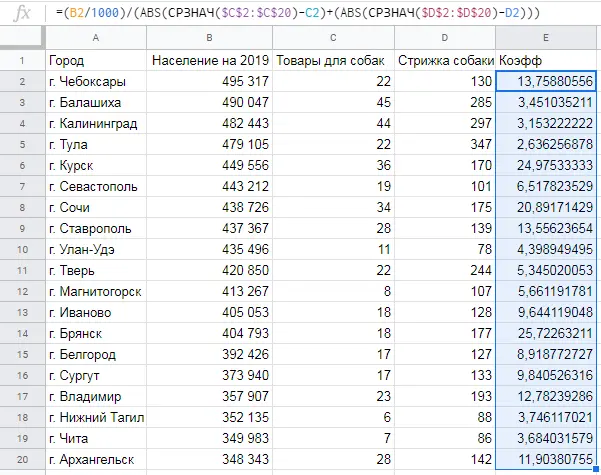Click the 'Товары для собак' header cell
Viewport: 601px width, 475px height.
(333, 61)
